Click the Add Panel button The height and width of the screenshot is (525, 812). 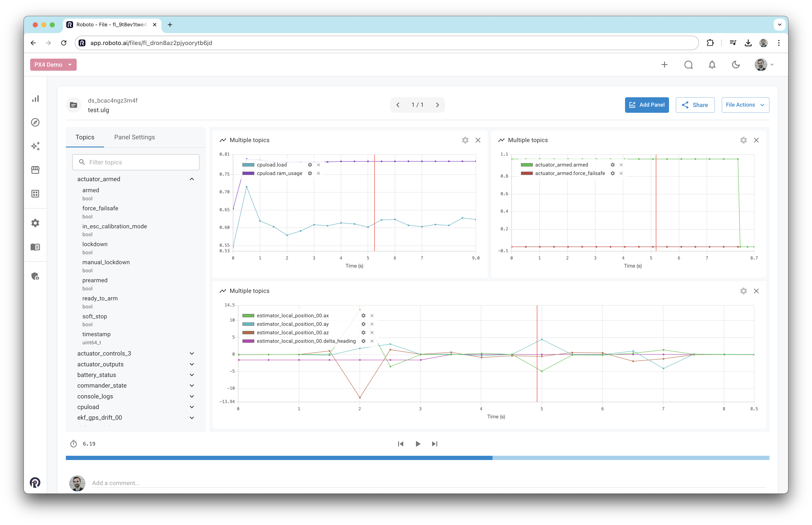(x=646, y=105)
